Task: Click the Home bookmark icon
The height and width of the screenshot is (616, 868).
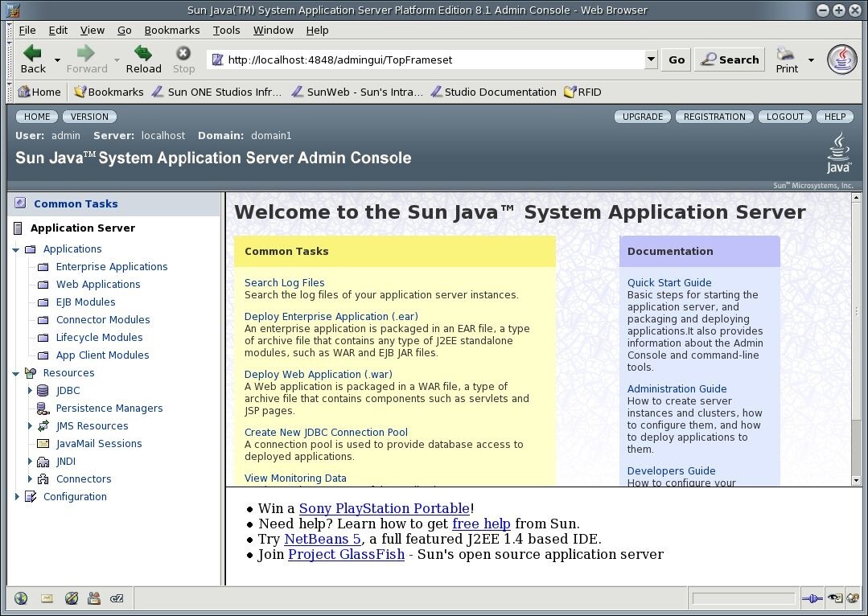Action: 23,91
